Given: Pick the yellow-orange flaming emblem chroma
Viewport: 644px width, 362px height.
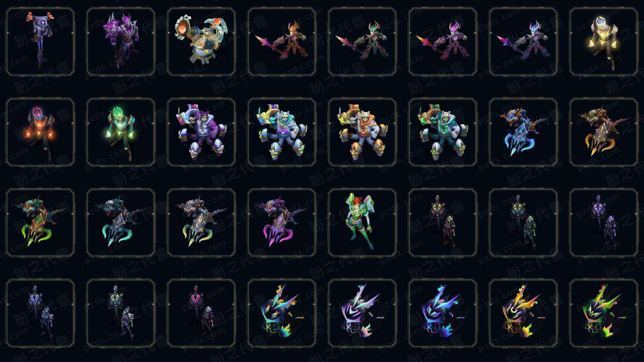Looking at the screenshot, I should 523,313.
